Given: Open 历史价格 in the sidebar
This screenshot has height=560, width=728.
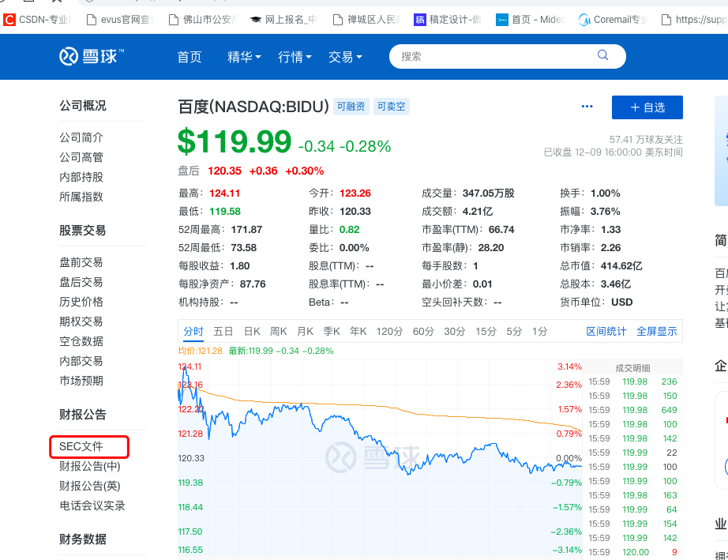Looking at the screenshot, I should coord(81,302).
